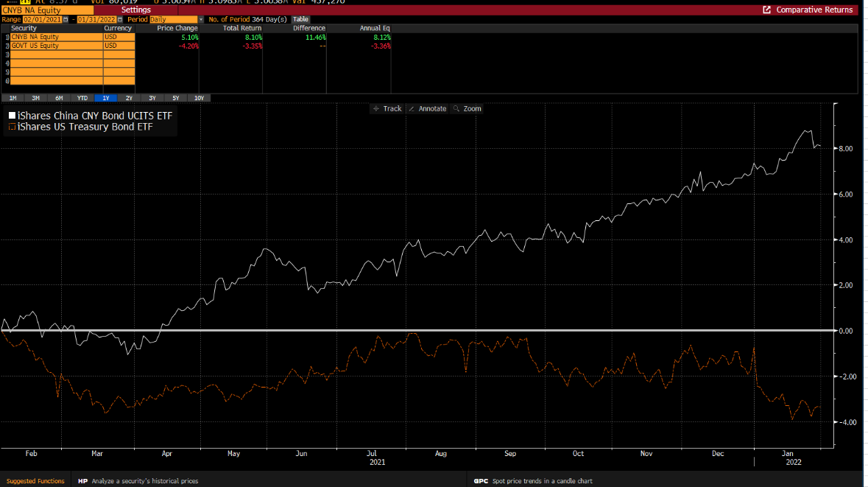Click the Price Change column header
Screen dimensions: 868x487
click(x=177, y=28)
